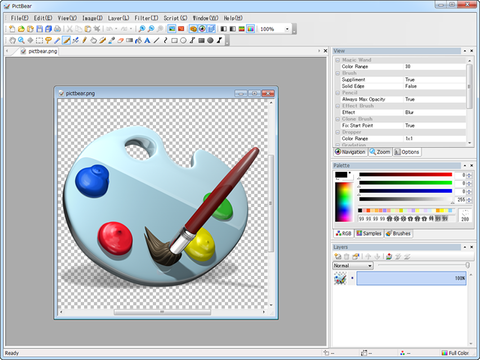Open the Layer menu
Image resolution: width=480 pixels, height=360 pixels.
click(x=118, y=18)
